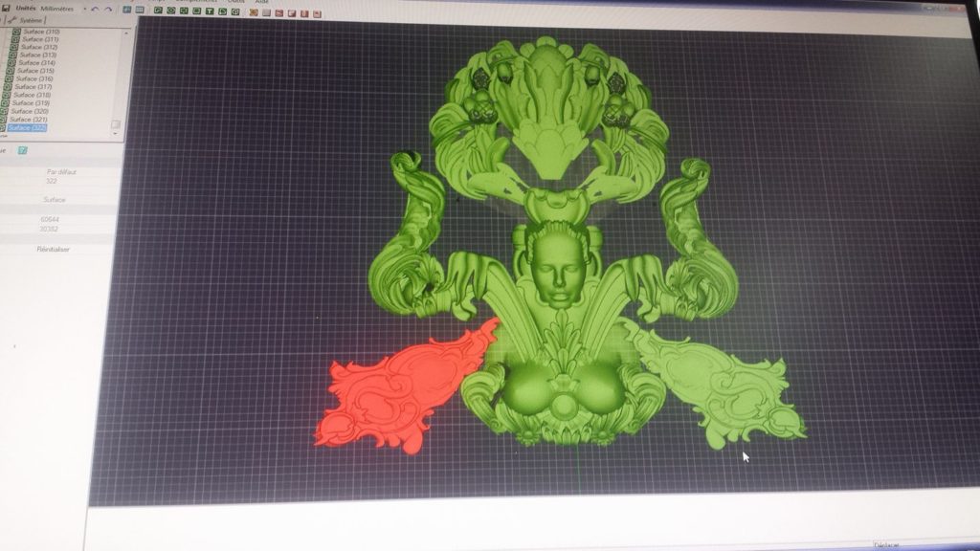Click the last red toolbar icon
The image size is (980, 551).
click(x=317, y=13)
